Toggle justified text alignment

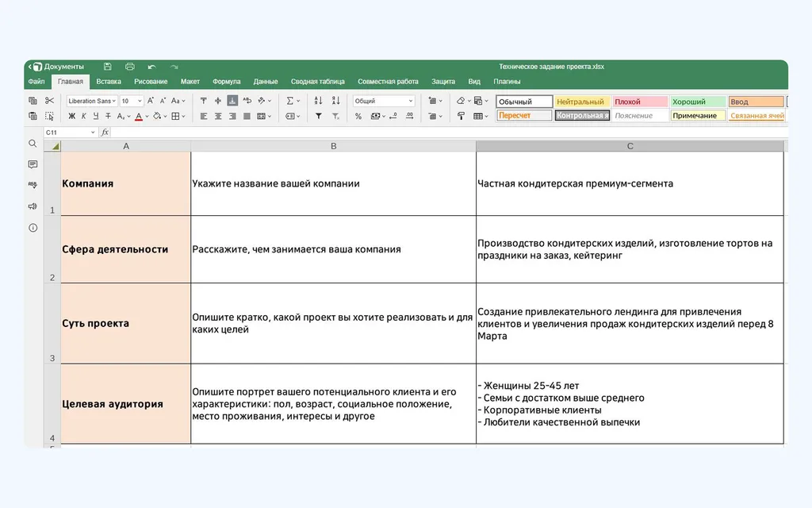click(x=247, y=116)
